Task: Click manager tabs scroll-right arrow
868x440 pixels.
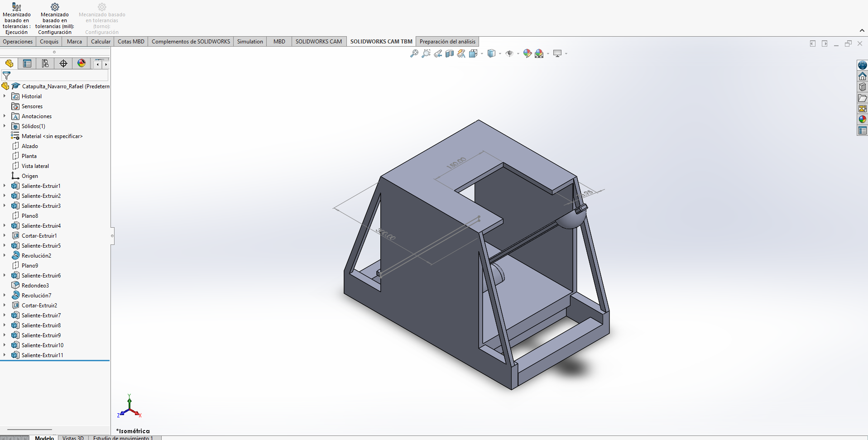Action: (x=106, y=64)
